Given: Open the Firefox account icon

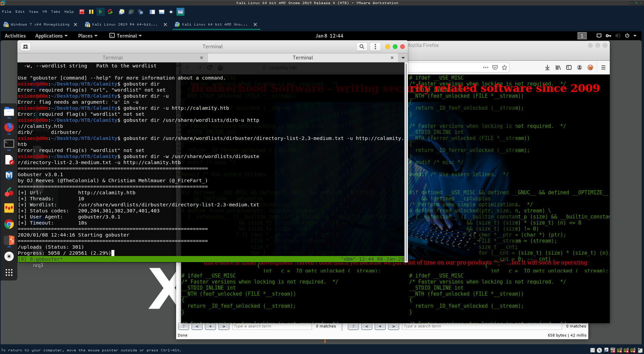Looking at the screenshot, I should tap(580, 67).
